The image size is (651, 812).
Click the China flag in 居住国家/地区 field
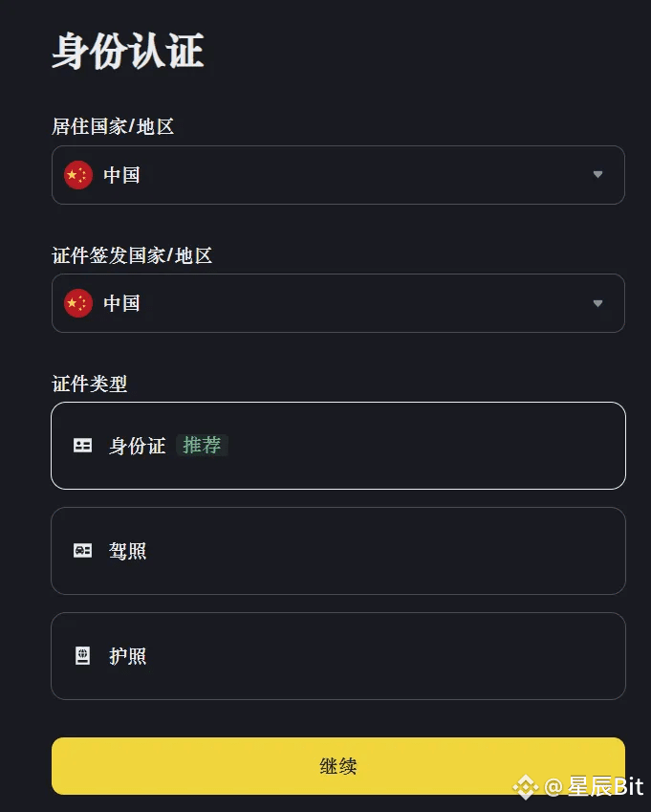[77, 175]
